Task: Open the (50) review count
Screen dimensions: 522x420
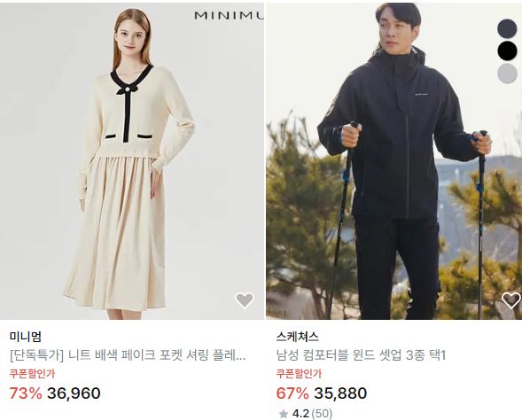Action: click(322, 414)
